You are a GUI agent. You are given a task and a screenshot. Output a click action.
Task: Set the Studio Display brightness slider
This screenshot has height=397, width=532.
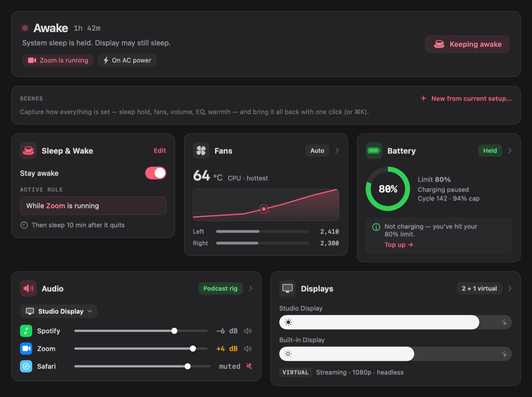pyautogui.click(x=396, y=322)
